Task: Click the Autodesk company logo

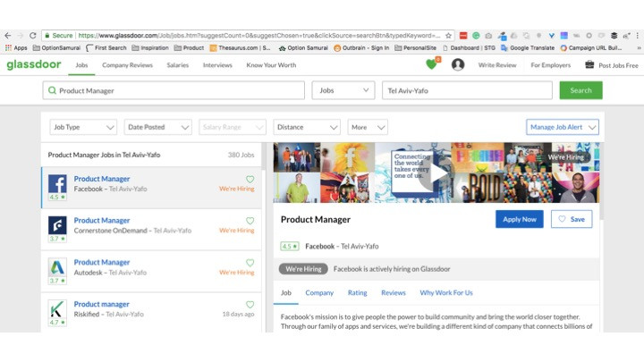Action: [x=57, y=267]
